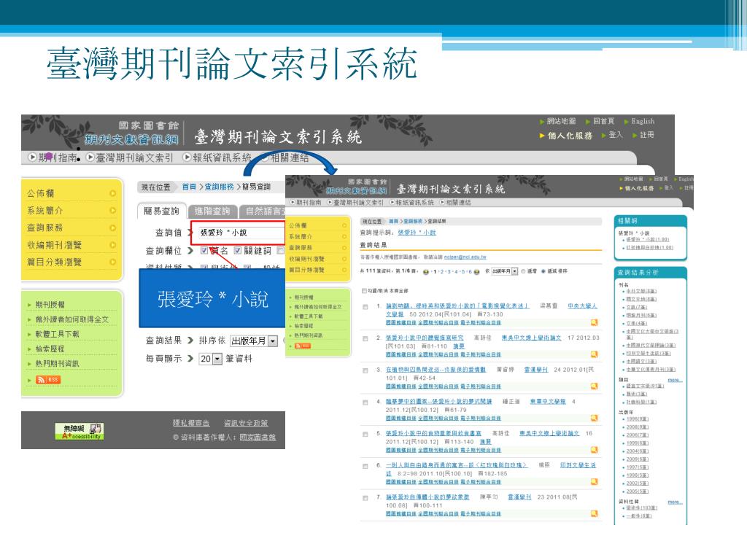The width and height of the screenshot is (747, 560).
Task: Click the circle arrow icon beside 篇目分類瀏覽 in the large sidebar
Action: pyautogui.click(x=113, y=262)
